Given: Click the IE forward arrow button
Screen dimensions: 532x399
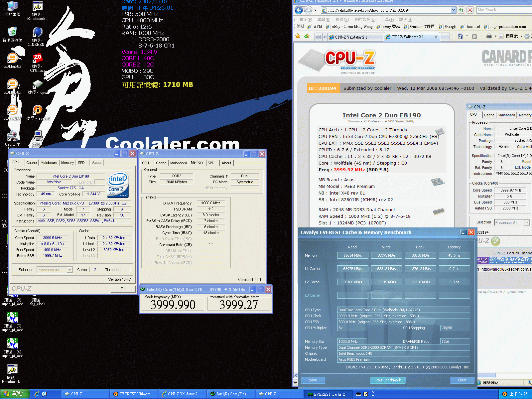Looking at the screenshot, I should tap(308, 10).
